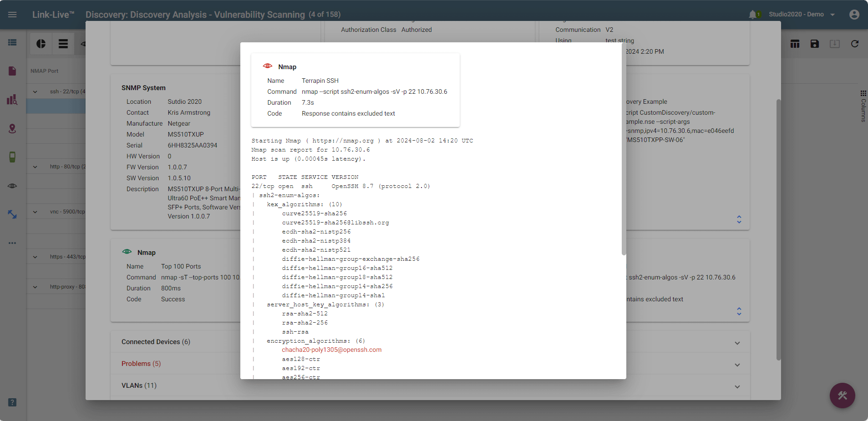
Task: Open the analysis charts icon in the sidebar
Action: pos(12,100)
